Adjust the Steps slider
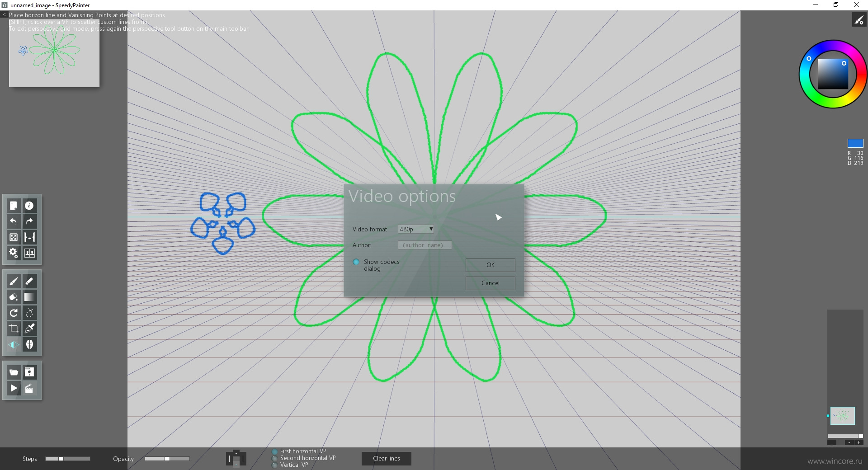This screenshot has height=470, width=868. [68, 459]
